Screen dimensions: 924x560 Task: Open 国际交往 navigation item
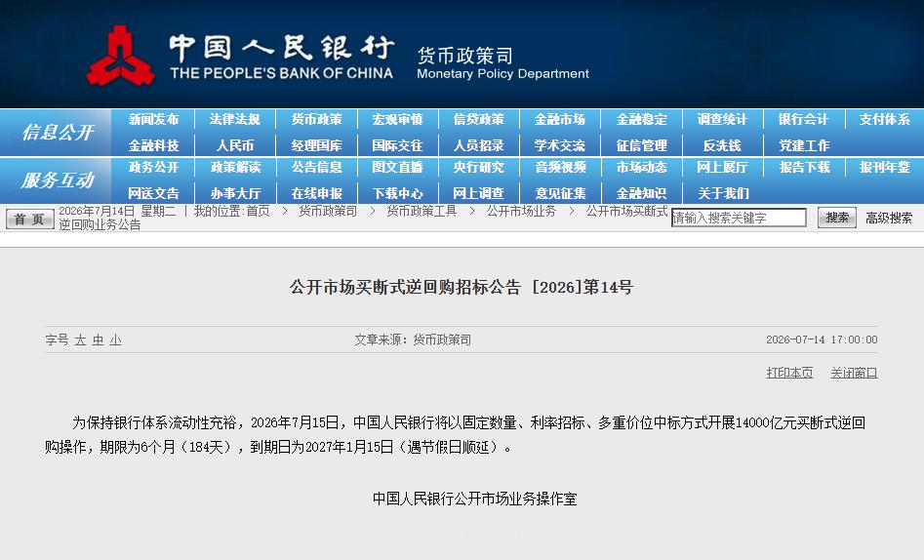[x=398, y=145]
